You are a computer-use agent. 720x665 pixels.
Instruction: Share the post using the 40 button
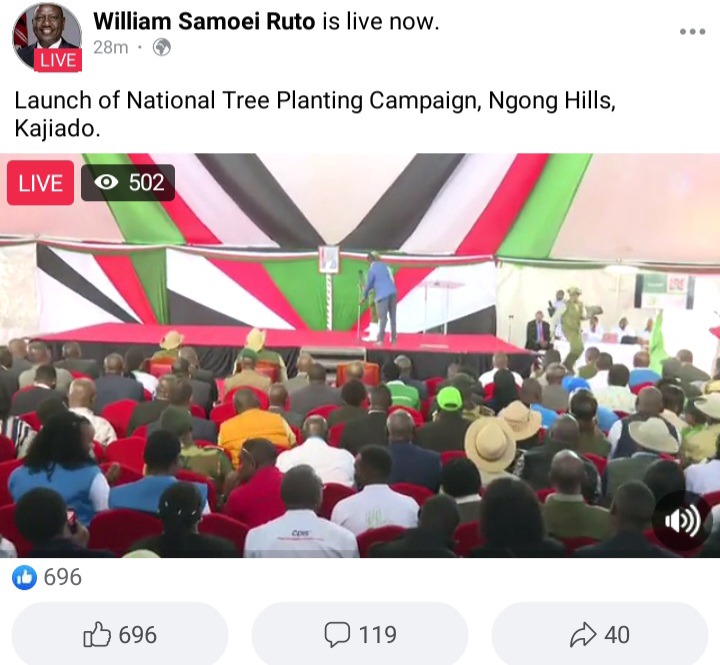coord(600,634)
